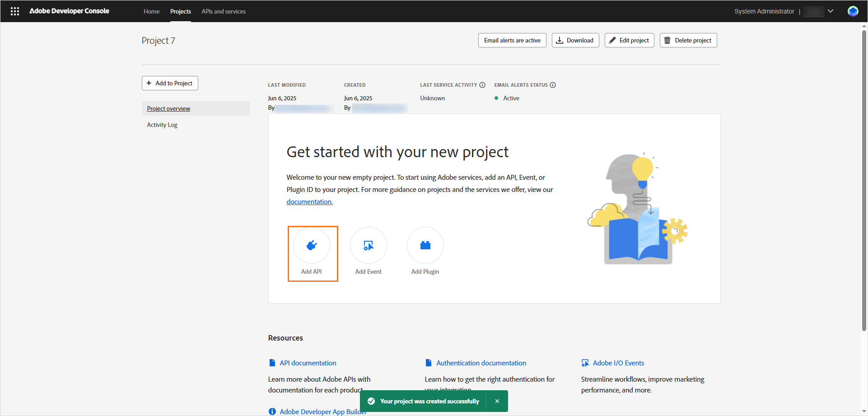Click the Adobe I/O Events icon
This screenshot has width=868, height=416.
(585, 363)
